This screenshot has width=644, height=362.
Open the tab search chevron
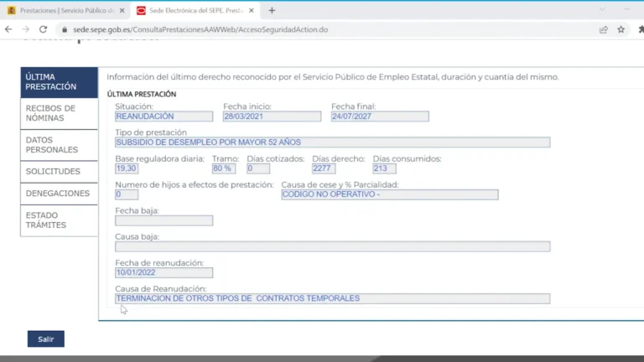pyautogui.click(x=602, y=9)
